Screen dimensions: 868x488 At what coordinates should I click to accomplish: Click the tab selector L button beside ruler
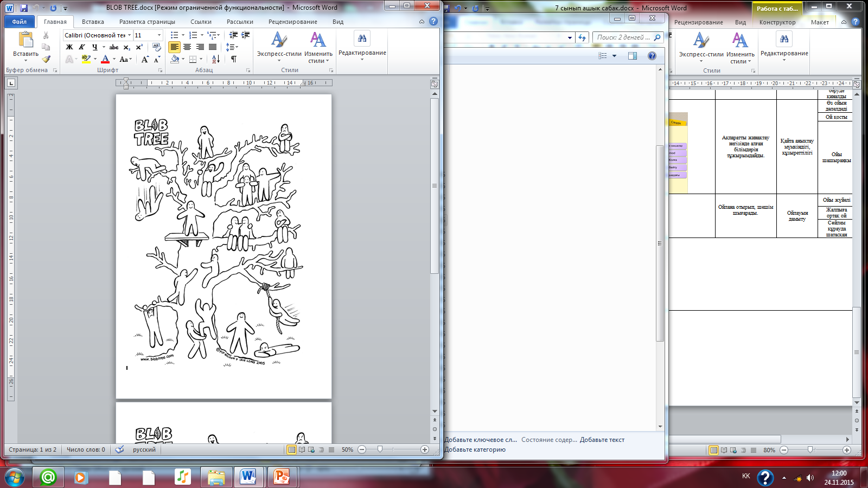pos(11,83)
